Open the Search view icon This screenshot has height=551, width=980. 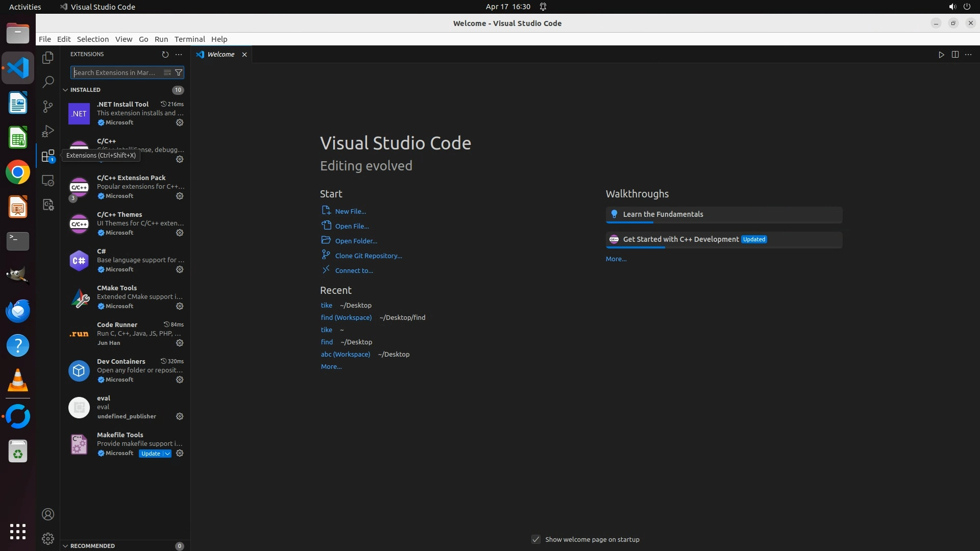pos(48,82)
